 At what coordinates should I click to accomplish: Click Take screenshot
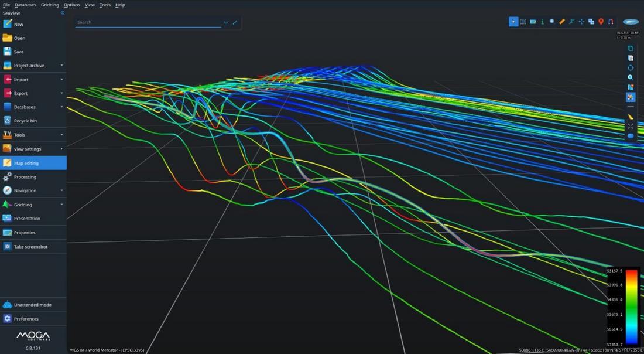(x=30, y=247)
